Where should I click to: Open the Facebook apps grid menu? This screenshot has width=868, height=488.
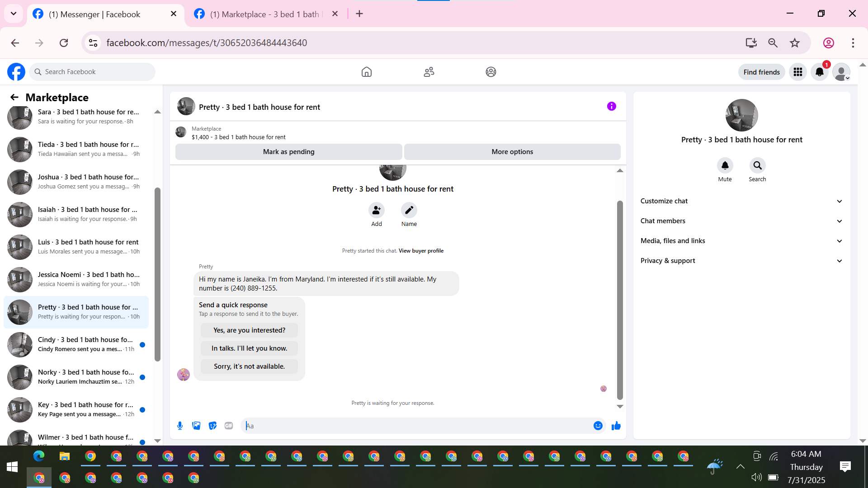pyautogui.click(x=797, y=72)
